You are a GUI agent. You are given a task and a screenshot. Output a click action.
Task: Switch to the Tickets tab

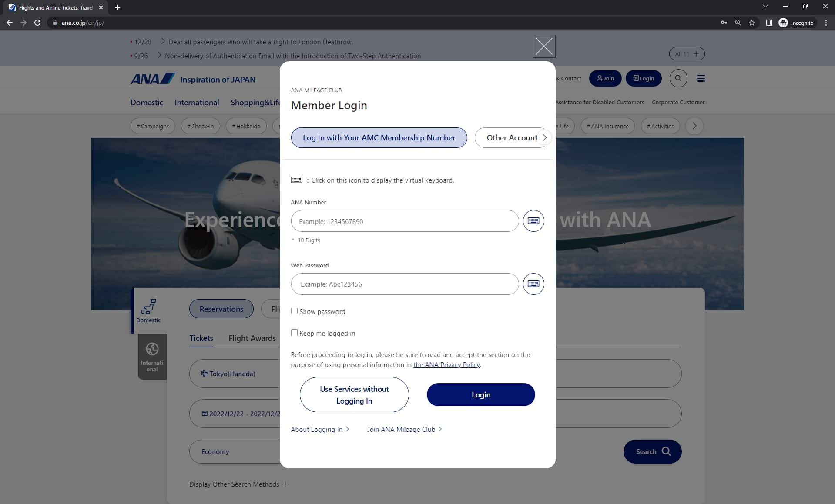pos(201,338)
